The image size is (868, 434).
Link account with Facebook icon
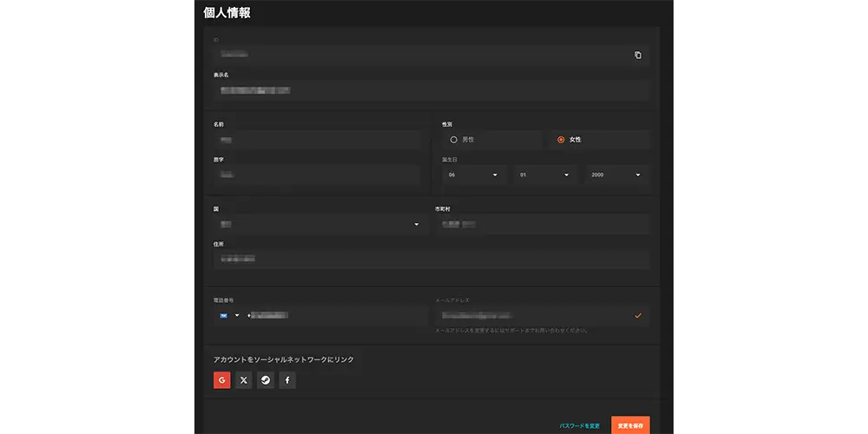pyautogui.click(x=287, y=380)
